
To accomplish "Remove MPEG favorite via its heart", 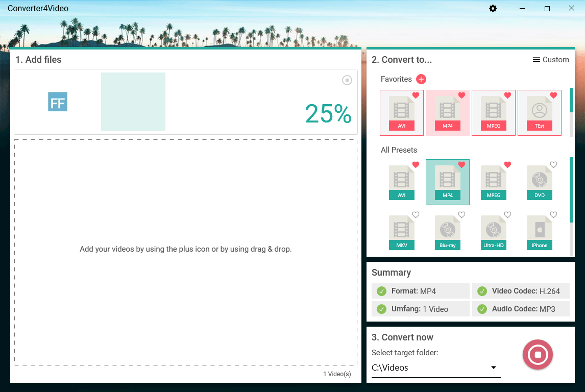I will pyautogui.click(x=507, y=95).
